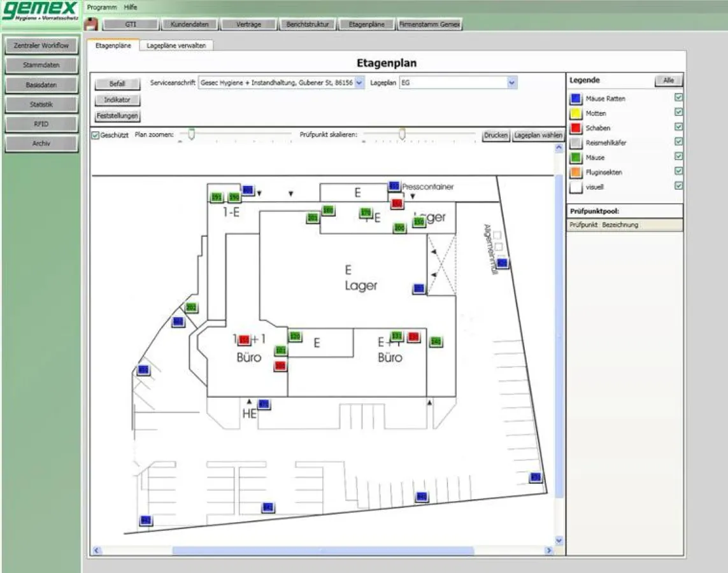Toggle the Motten legend checkbox

tap(678, 113)
